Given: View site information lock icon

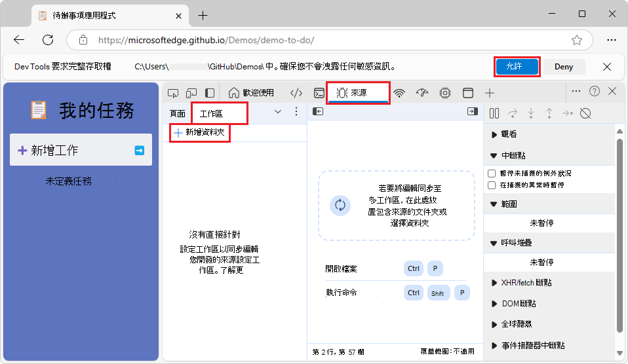Looking at the screenshot, I should pyautogui.click(x=83, y=40).
